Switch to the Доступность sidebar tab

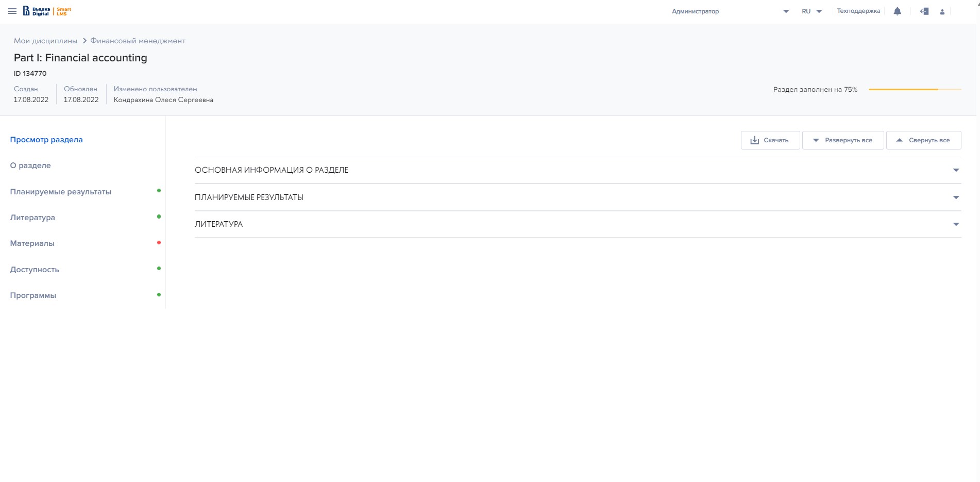35,270
